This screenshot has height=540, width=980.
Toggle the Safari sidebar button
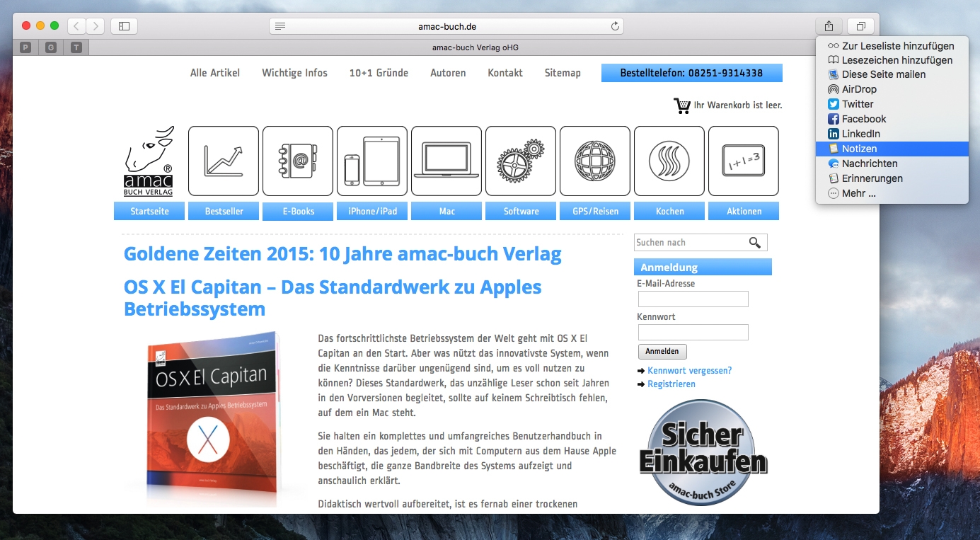point(124,26)
